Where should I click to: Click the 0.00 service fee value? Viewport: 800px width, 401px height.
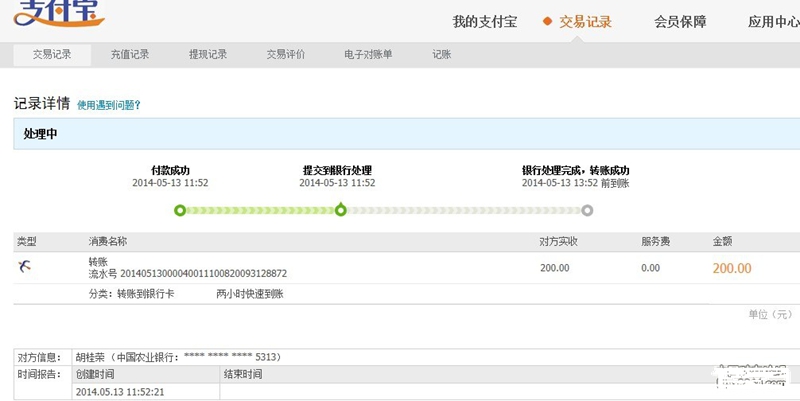(651, 268)
